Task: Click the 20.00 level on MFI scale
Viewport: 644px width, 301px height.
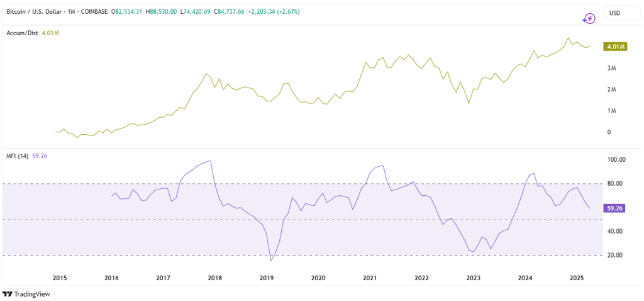Action: pyautogui.click(x=616, y=256)
